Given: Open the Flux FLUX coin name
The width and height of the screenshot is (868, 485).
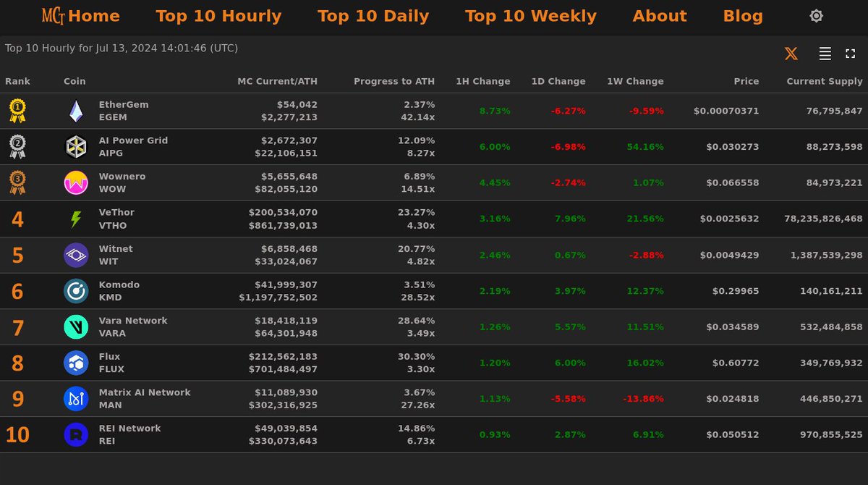Looking at the screenshot, I should (x=111, y=363).
